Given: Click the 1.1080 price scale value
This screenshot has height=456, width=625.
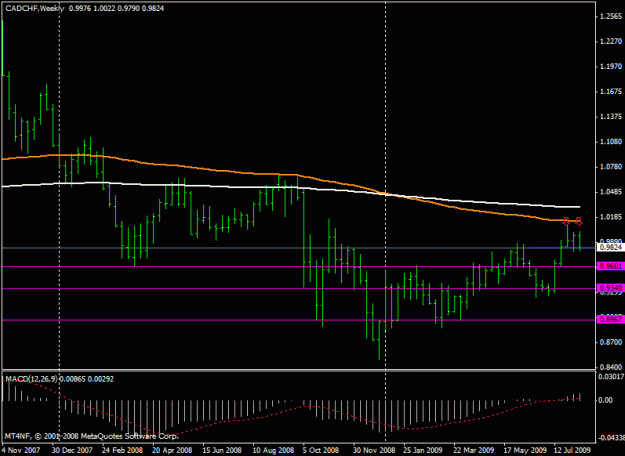Looking at the screenshot, I should pyautogui.click(x=610, y=142).
